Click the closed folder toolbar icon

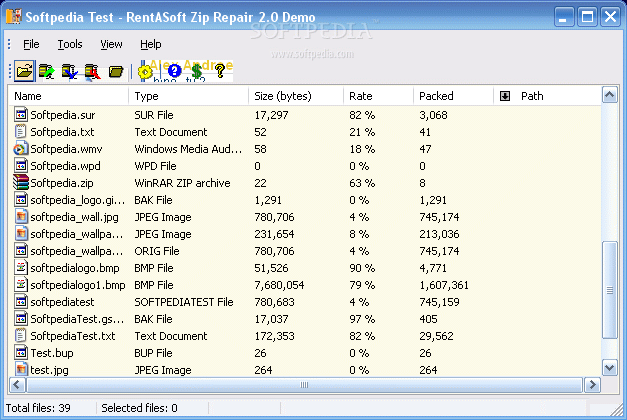116,72
